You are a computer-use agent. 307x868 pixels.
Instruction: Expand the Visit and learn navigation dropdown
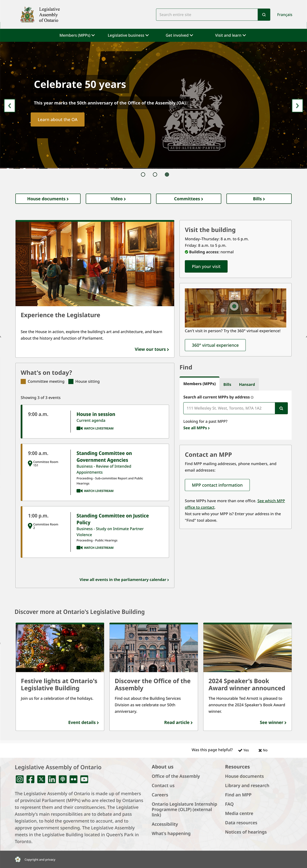[231, 35]
